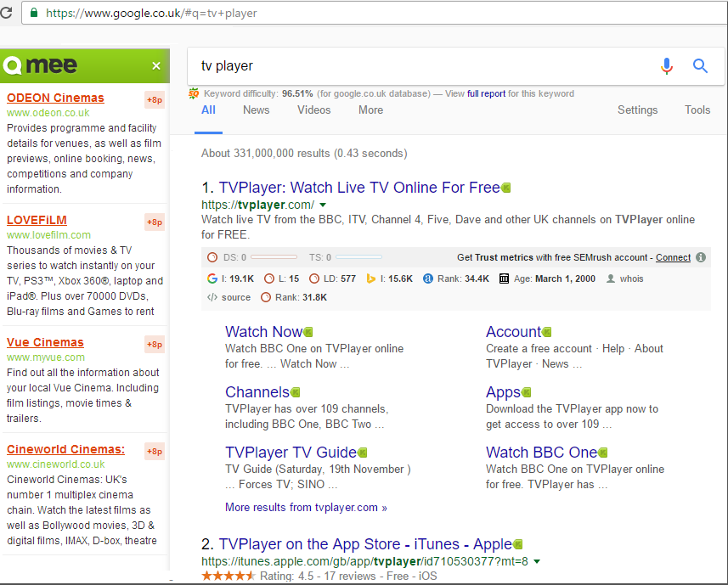728x585 pixels.
Task: Select the All results tab
Action: (208, 110)
